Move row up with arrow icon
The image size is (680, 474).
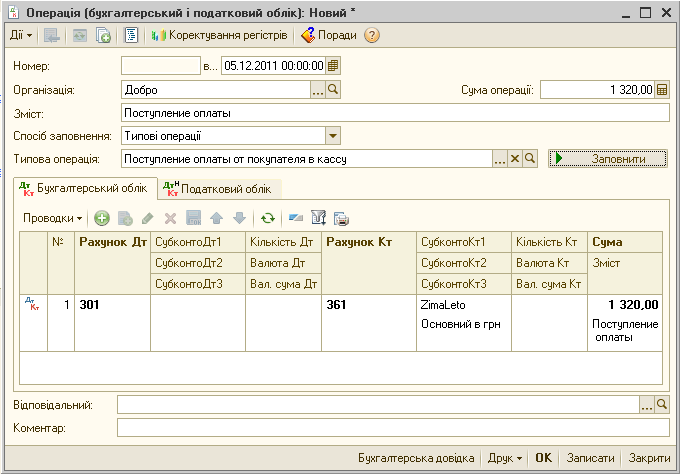click(x=216, y=218)
